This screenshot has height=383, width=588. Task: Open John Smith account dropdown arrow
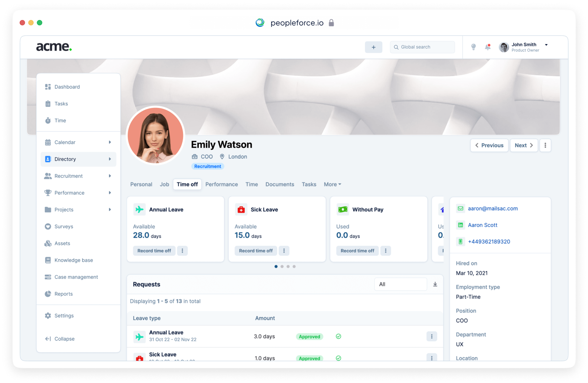point(546,45)
